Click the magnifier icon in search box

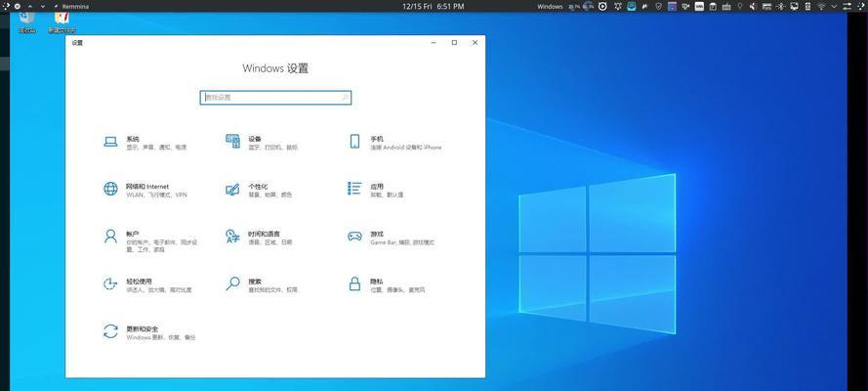pyautogui.click(x=345, y=98)
